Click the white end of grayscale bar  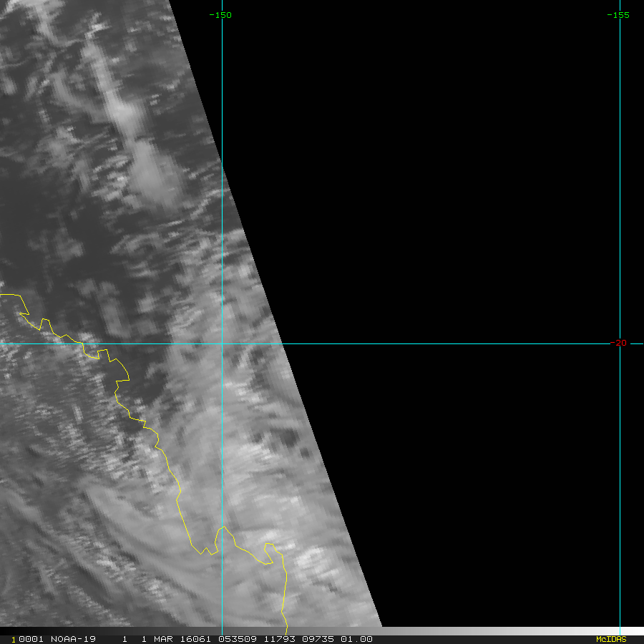[633, 631]
